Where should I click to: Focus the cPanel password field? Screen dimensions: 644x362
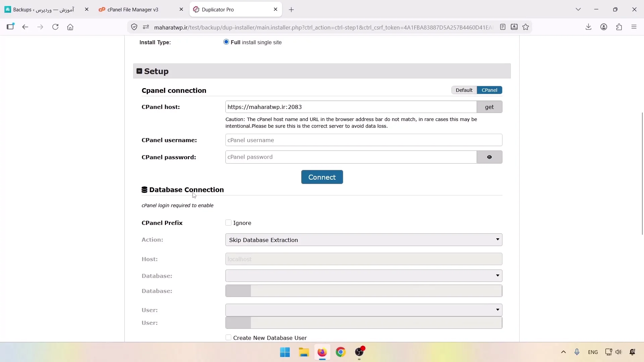[351, 157]
